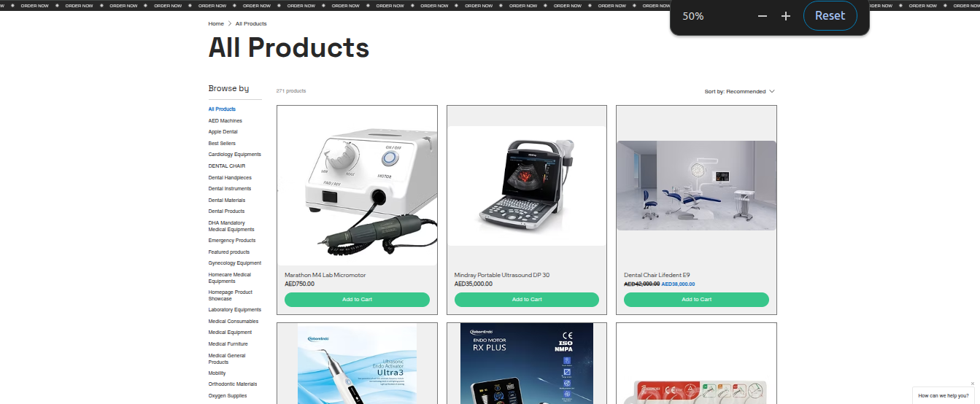
Task: Open the Dental Chair Lifedent E9 image
Action: pyautogui.click(x=696, y=185)
